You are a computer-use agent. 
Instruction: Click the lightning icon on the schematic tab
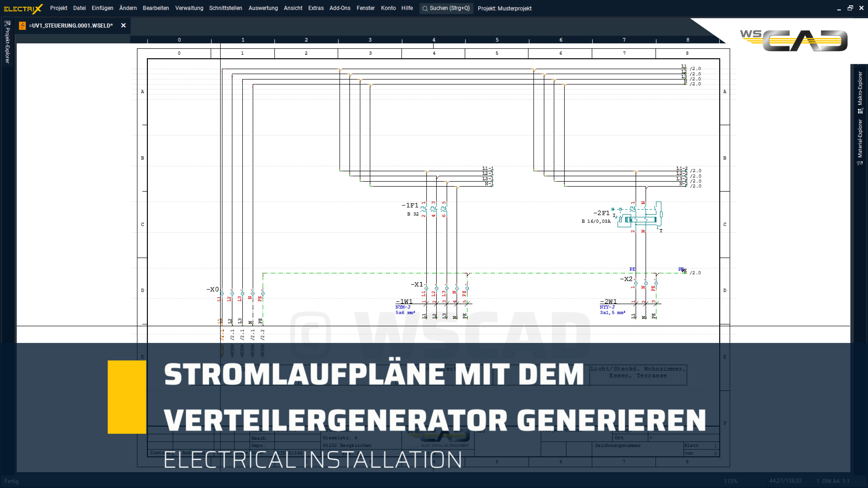pyautogui.click(x=23, y=26)
